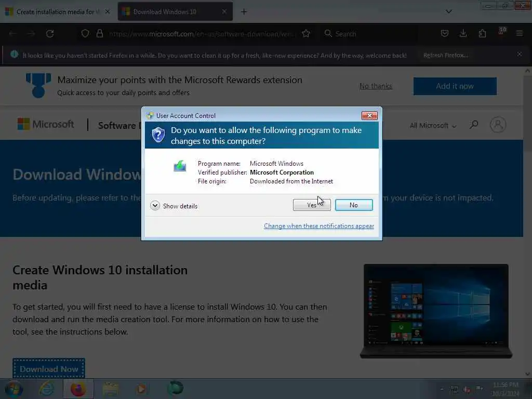The image size is (532, 399).
Task: Go forward one page
Action: click(x=31, y=34)
